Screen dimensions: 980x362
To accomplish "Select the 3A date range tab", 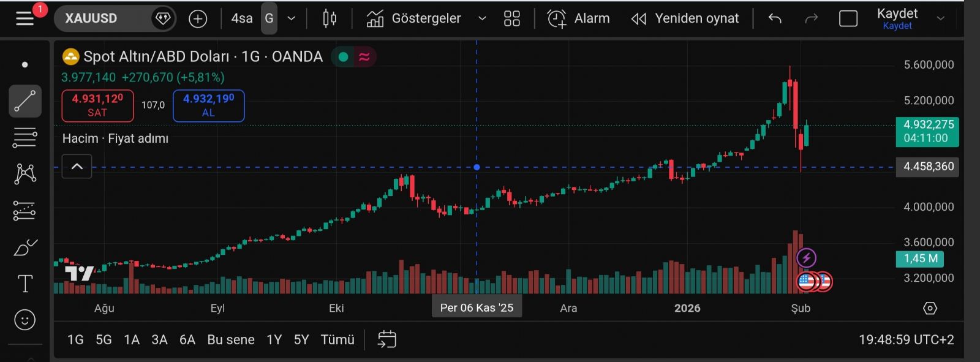I will click(x=159, y=339).
